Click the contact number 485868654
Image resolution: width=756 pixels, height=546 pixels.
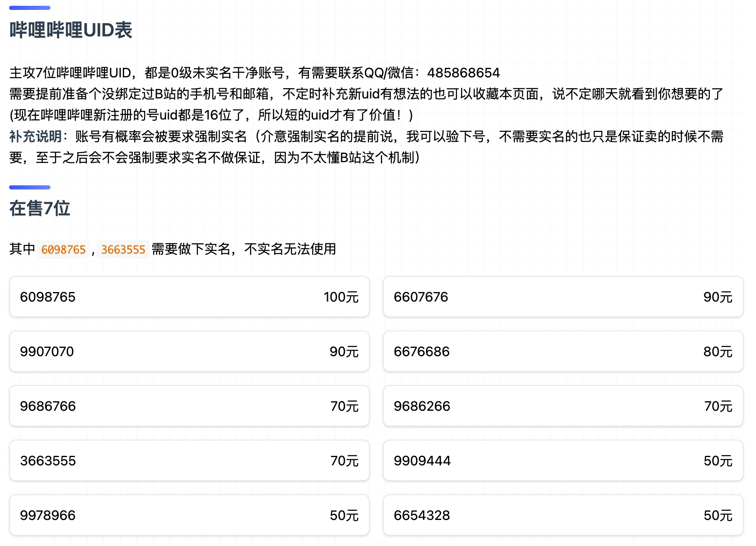pos(463,73)
